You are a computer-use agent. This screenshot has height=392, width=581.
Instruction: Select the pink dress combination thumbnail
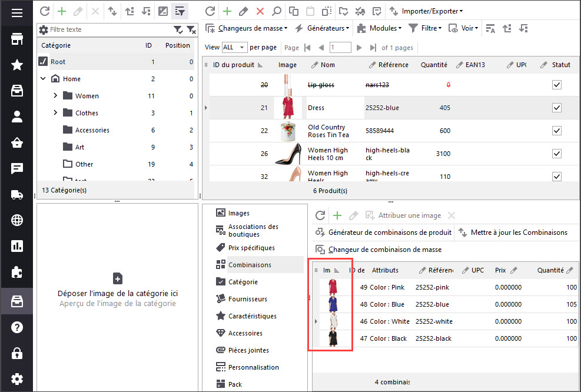point(333,287)
